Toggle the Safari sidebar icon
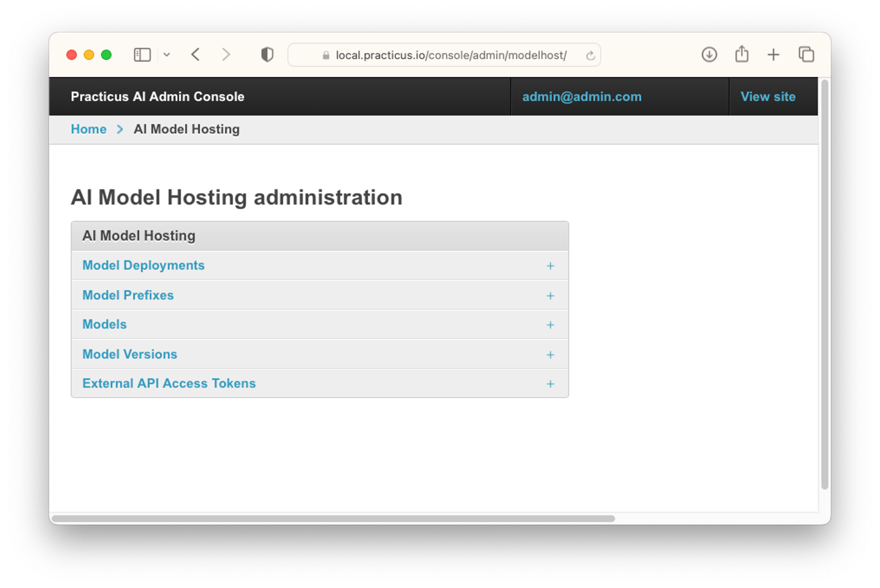This screenshot has height=588, width=880. (142, 55)
